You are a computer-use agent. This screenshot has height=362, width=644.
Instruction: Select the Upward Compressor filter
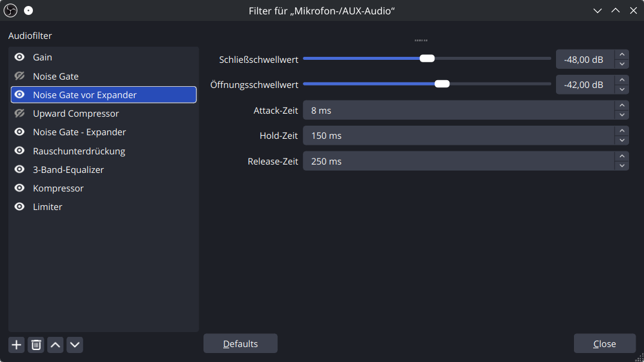104,113
